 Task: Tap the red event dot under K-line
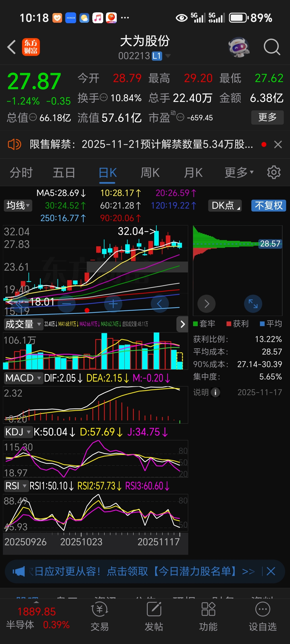click(x=87, y=310)
